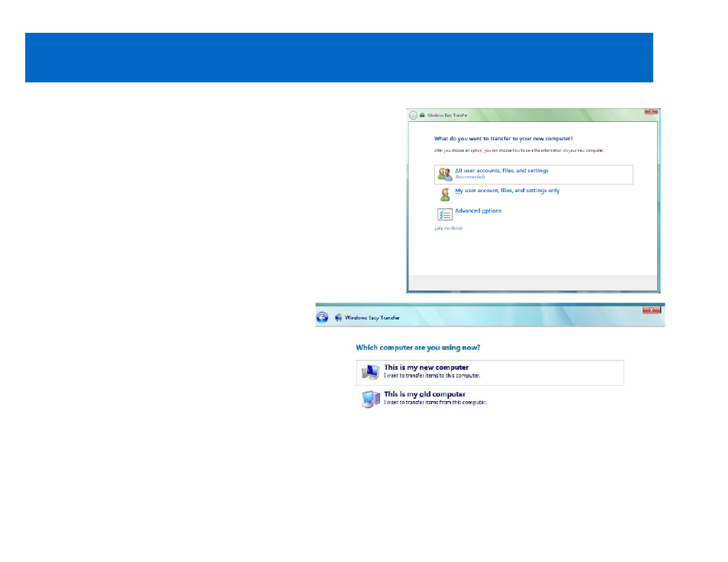Click the After you choose an option description text
The image size is (728, 562).
click(x=519, y=151)
